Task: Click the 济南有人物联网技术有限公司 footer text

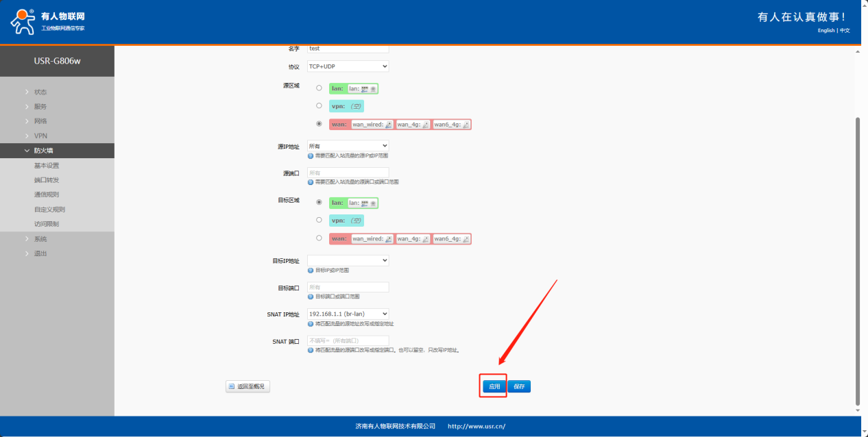Action: tap(396, 426)
